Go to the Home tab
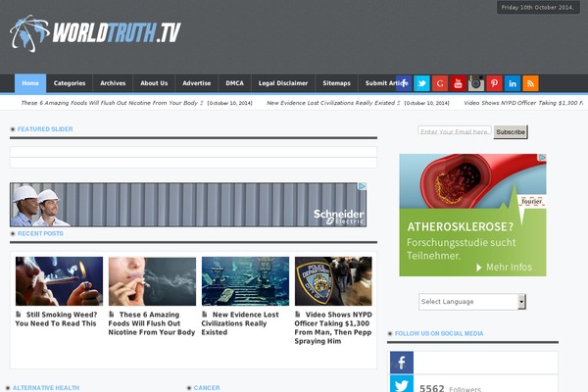The width and height of the screenshot is (588, 392). pos(30,83)
